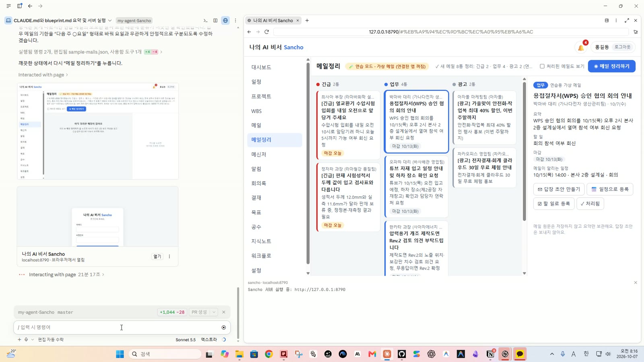Click the notification bell with badge 4
The height and width of the screenshot is (362, 644).
pos(581,47)
